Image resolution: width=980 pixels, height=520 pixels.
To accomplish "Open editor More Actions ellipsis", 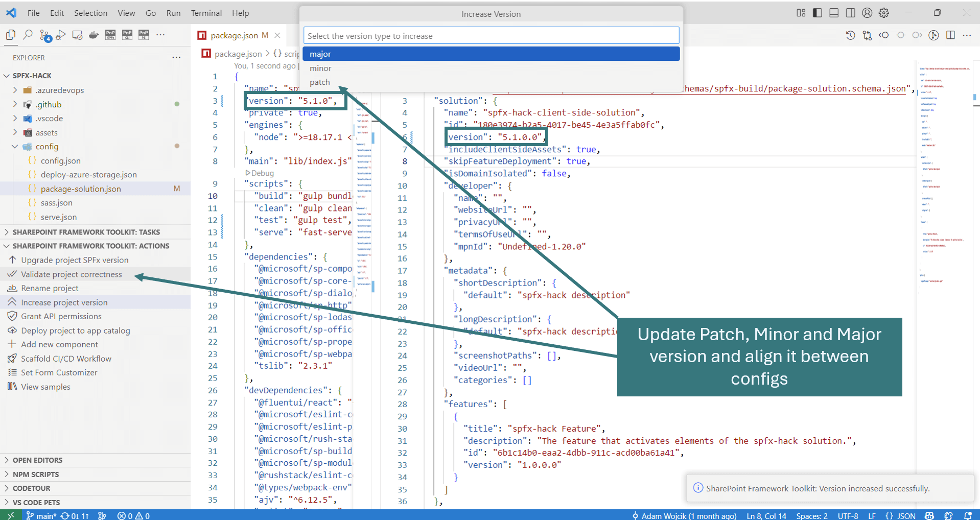I will point(967,35).
